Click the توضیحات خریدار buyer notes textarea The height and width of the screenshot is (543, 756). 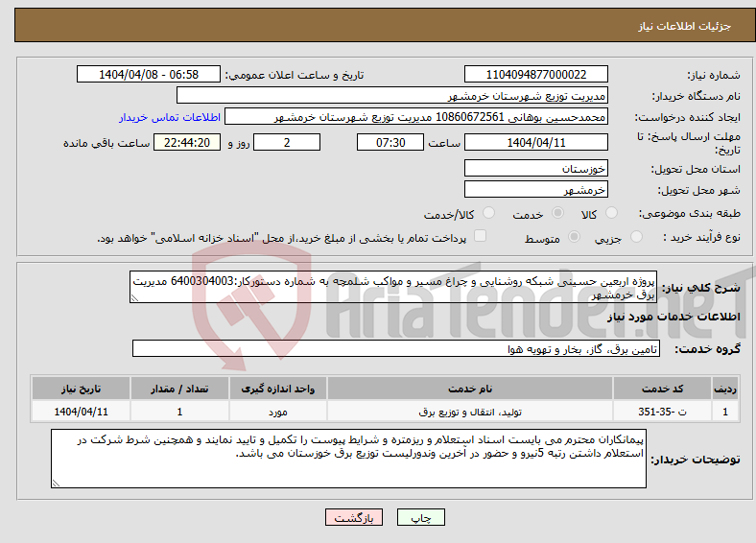[x=348, y=459]
